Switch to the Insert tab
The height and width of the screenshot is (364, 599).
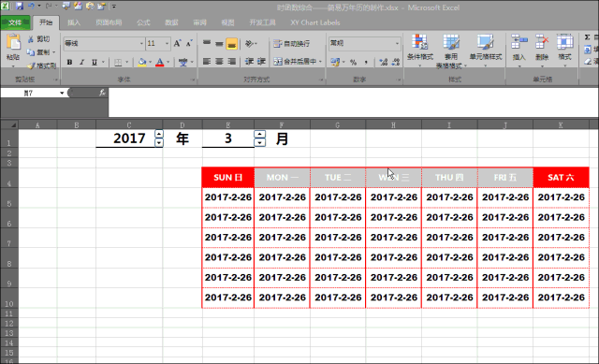(74, 22)
